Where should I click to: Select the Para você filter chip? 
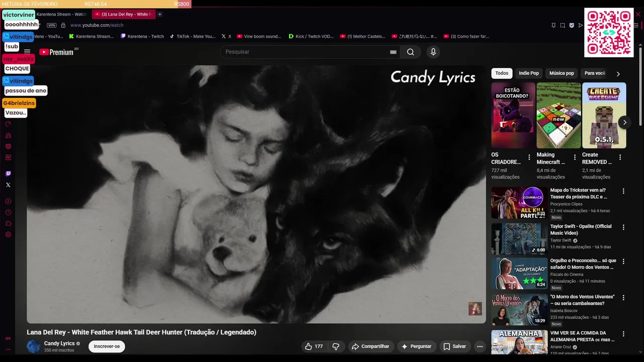(x=594, y=73)
